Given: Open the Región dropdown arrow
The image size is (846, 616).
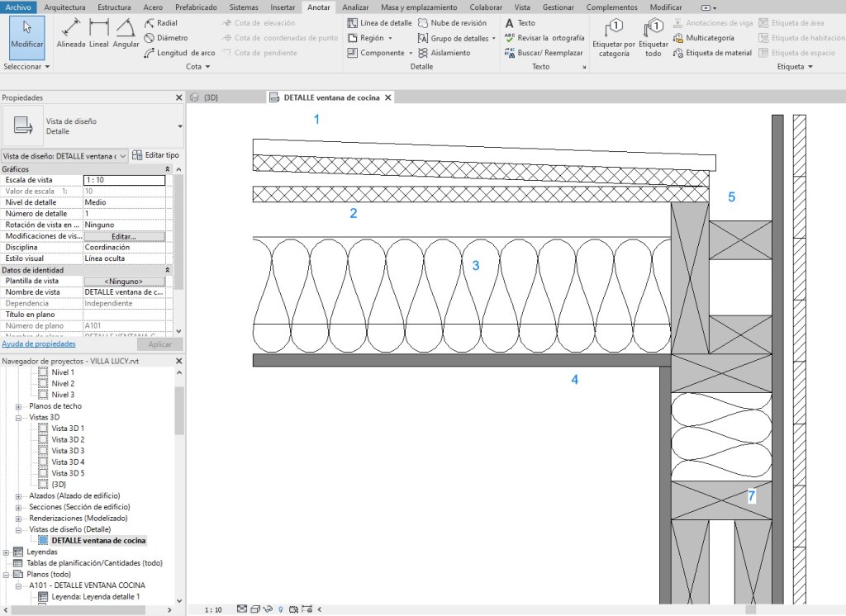Looking at the screenshot, I should 390,38.
